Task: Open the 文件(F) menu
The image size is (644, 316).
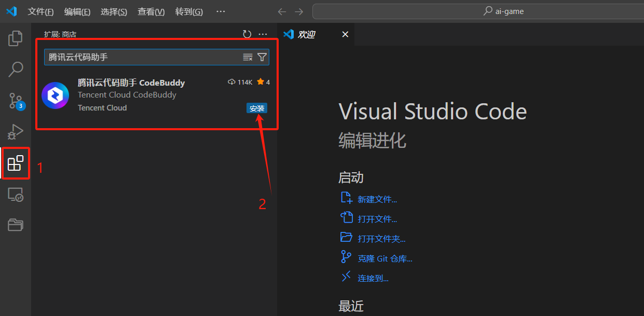Action: coord(40,11)
